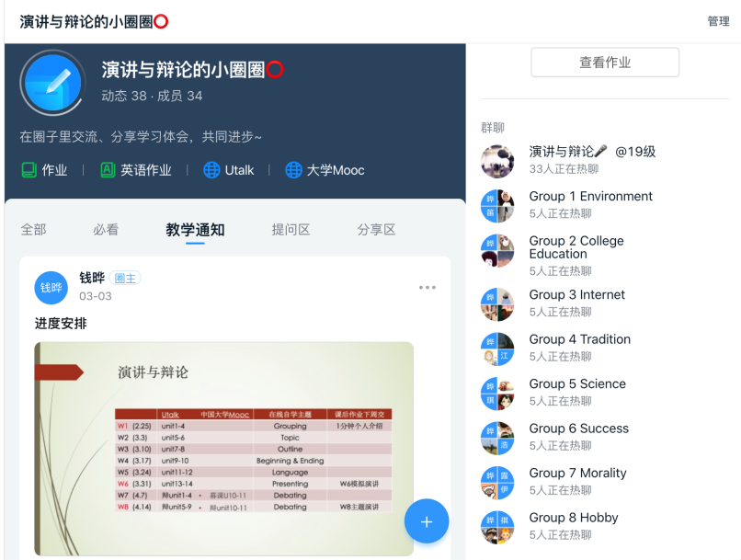Open the 分享区 tab
The image size is (741, 560).
coord(376,230)
